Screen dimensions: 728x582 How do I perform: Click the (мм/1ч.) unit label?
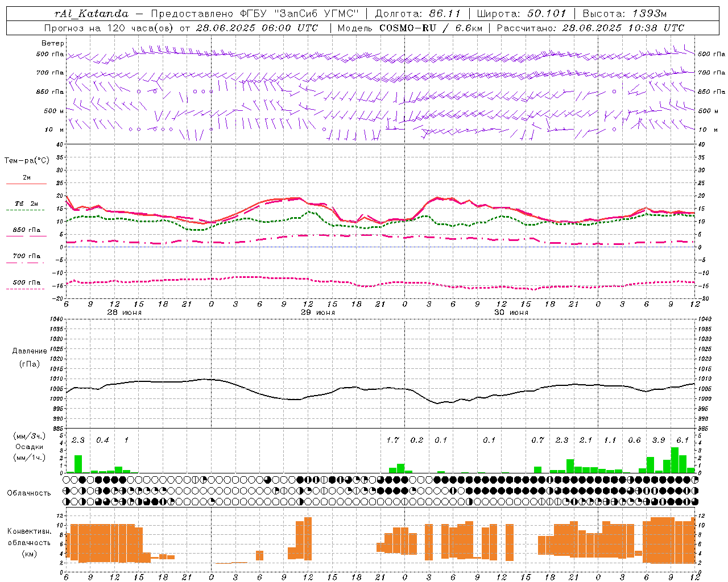pyautogui.click(x=30, y=458)
